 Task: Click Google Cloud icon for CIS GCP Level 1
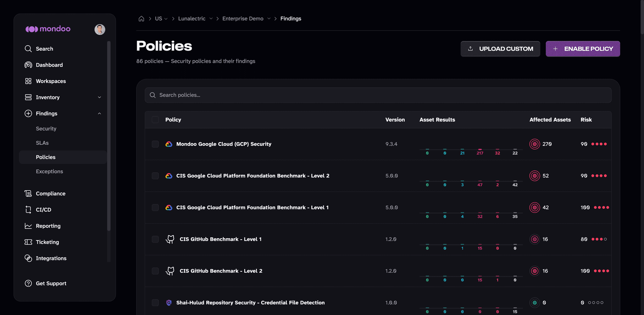tap(169, 207)
